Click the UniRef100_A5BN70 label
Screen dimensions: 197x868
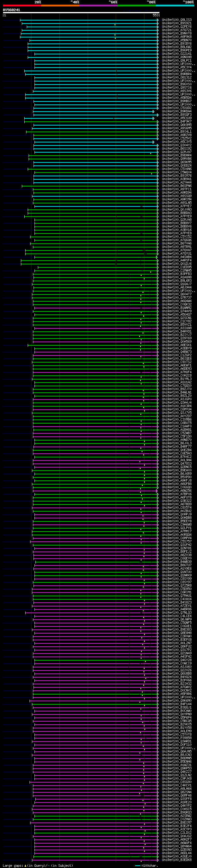(x=177, y=40)
